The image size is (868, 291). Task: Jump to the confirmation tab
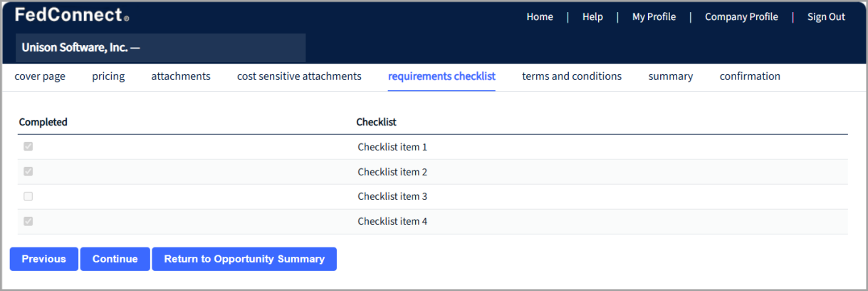[750, 76]
